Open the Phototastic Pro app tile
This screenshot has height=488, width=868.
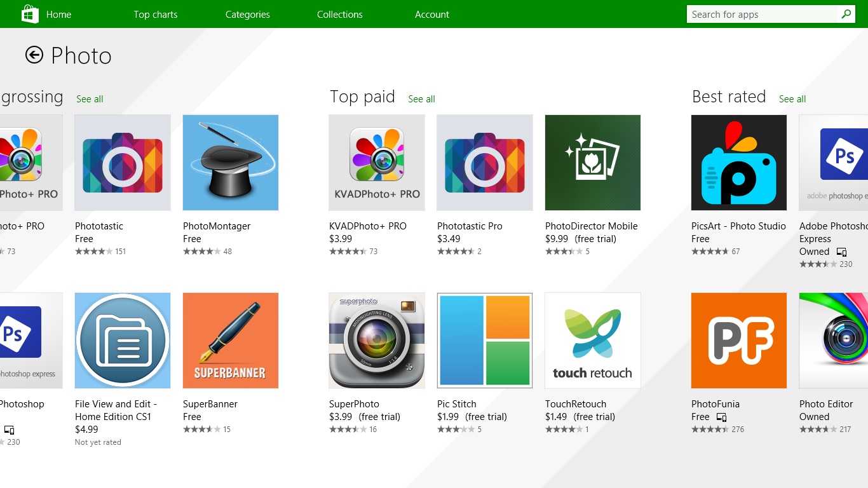[x=485, y=163]
